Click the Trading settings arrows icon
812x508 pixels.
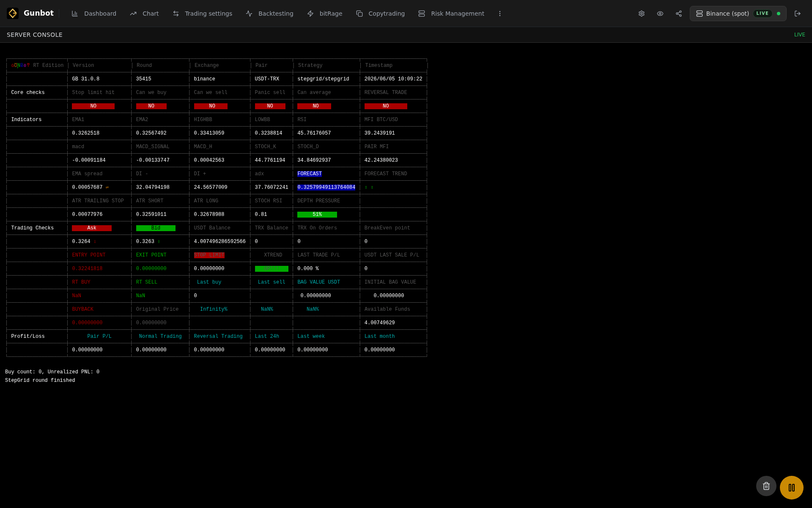[x=176, y=14]
